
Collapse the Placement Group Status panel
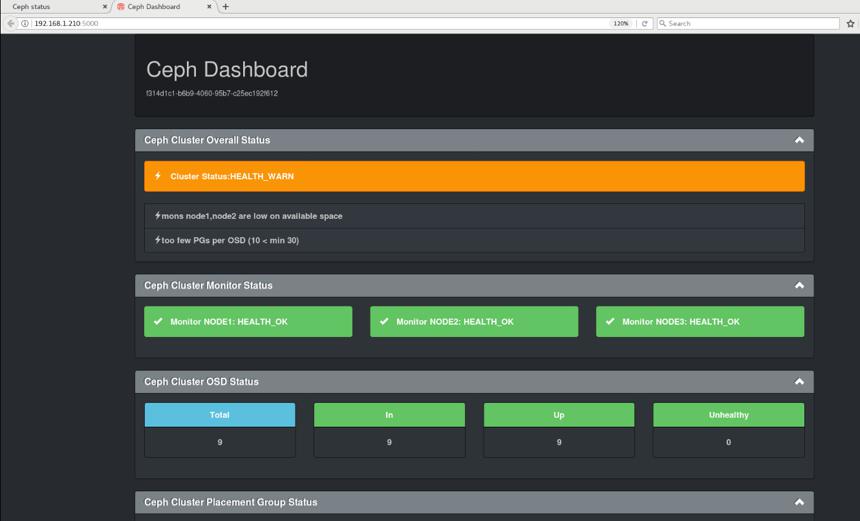point(799,502)
